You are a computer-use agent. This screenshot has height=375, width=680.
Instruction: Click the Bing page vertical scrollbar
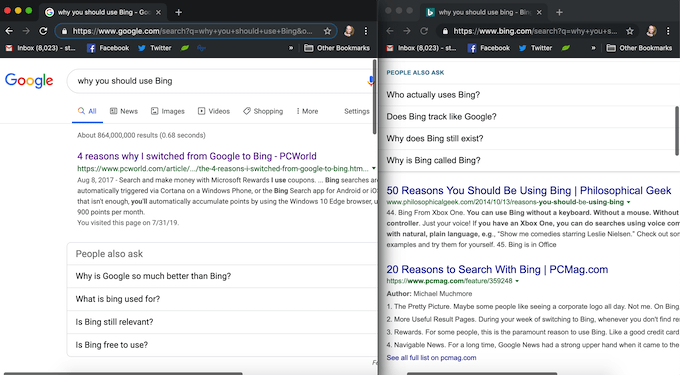tap(677, 130)
